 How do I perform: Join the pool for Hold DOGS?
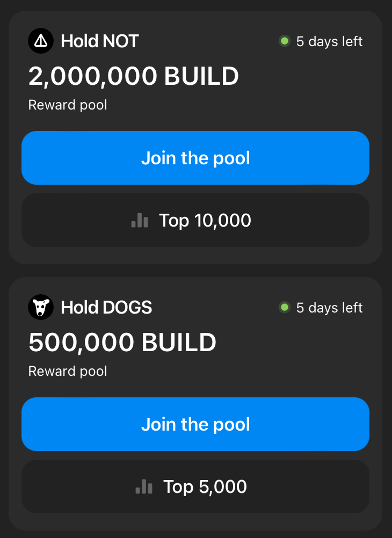tap(195, 424)
